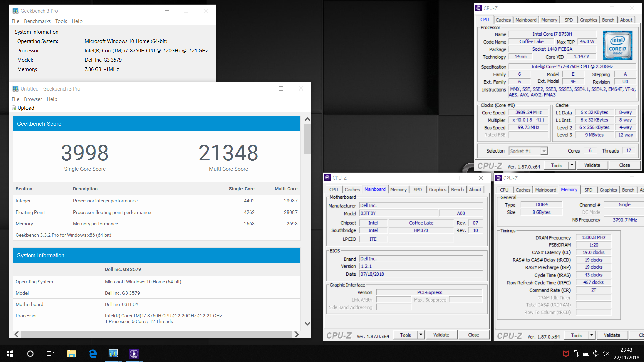Click Core Speed value 3989.24 MHz
This screenshot has height=362, width=644.
tap(528, 113)
